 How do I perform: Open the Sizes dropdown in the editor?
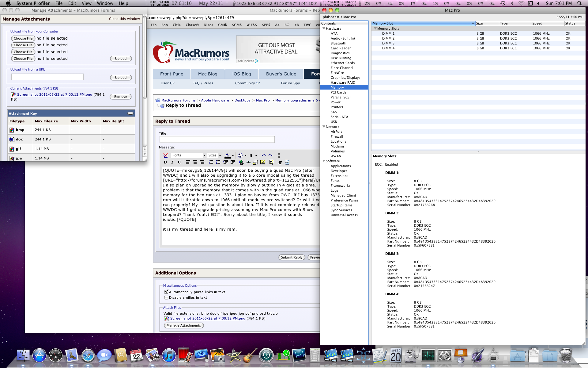pos(214,155)
